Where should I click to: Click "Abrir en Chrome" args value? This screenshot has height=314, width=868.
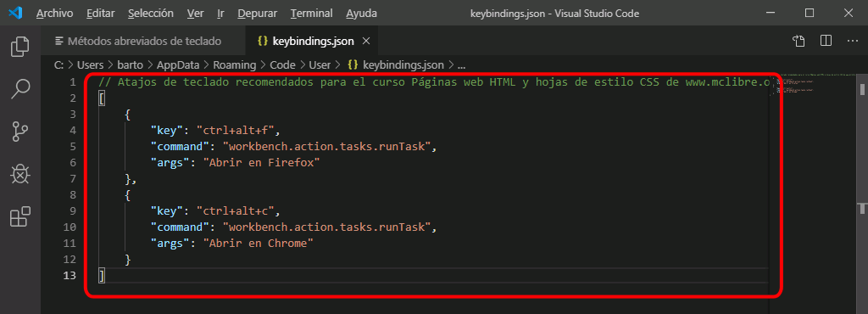pos(258,243)
